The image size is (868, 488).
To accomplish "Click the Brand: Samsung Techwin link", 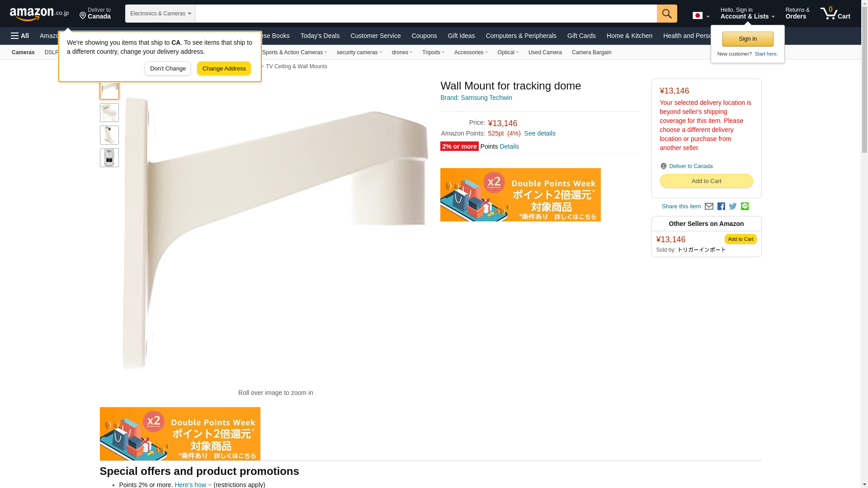I will click(476, 98).
